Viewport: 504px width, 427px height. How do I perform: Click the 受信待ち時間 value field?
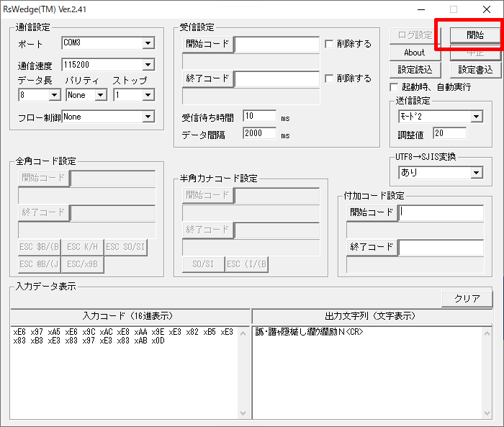tap(259, 116)
